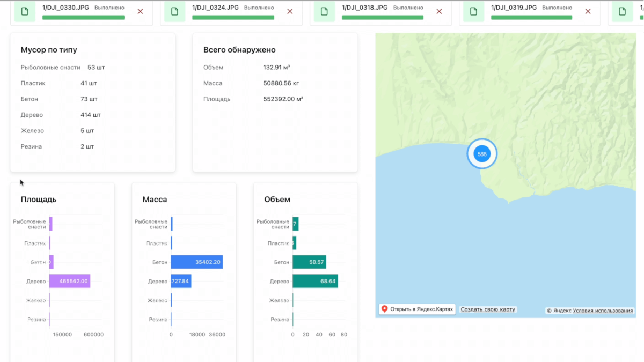Click the DJI_0324.JPG file name

point(215,8)
